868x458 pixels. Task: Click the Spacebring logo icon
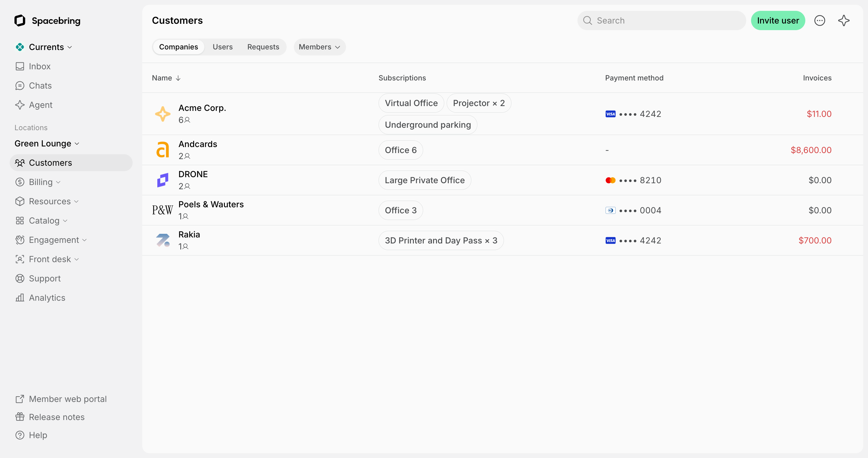(20, 20)
